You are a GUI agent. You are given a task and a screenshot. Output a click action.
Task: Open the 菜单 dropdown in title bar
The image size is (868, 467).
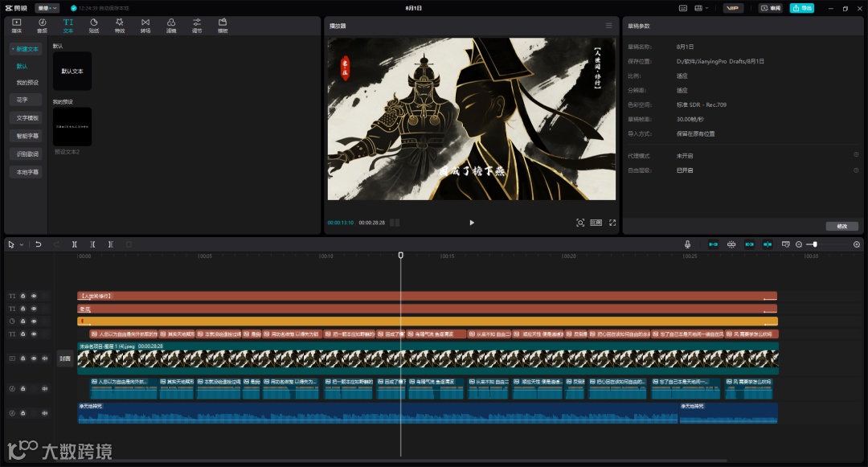click(47, 8)
